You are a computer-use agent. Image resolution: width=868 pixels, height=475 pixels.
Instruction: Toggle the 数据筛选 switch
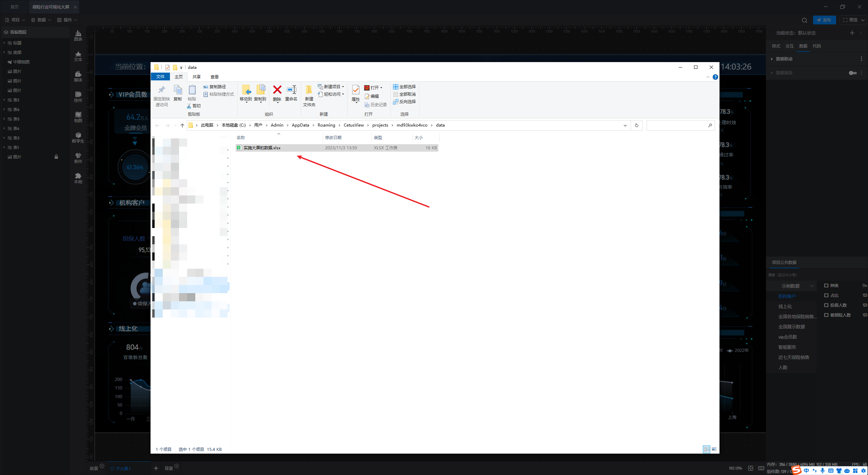[852, 73]
